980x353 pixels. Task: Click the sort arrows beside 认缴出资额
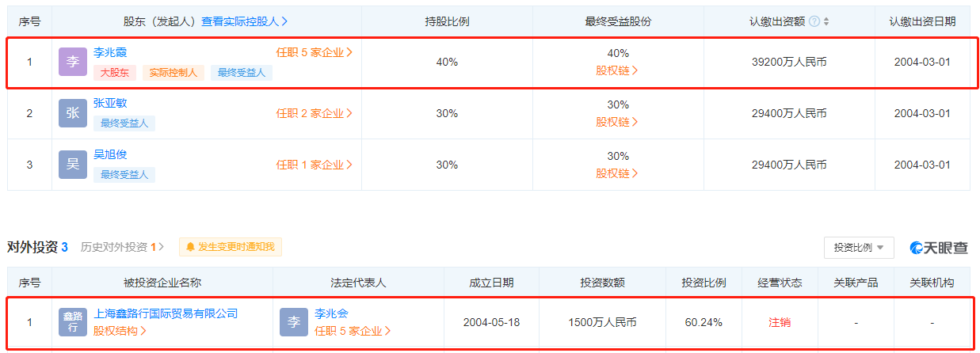[826, 21]
